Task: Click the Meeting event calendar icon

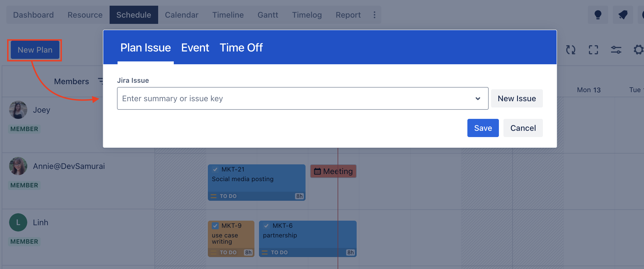Action: click(x=317, y=171)
